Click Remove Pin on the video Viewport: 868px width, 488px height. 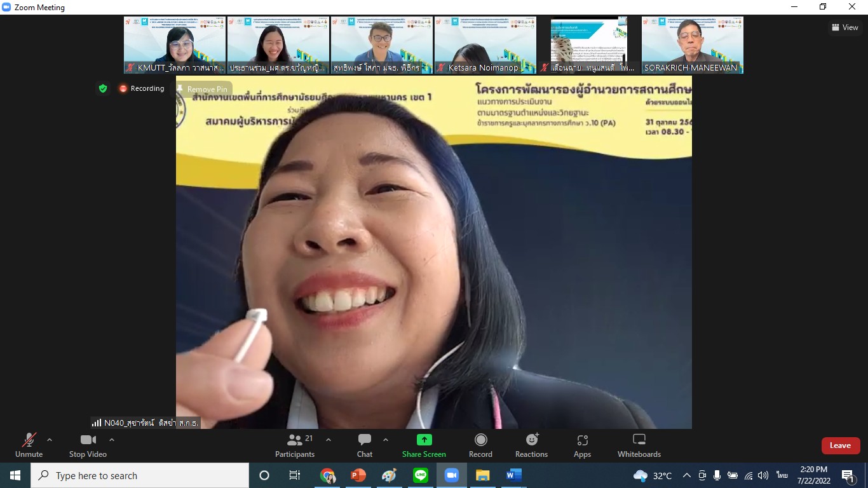(x=204, y=90)
